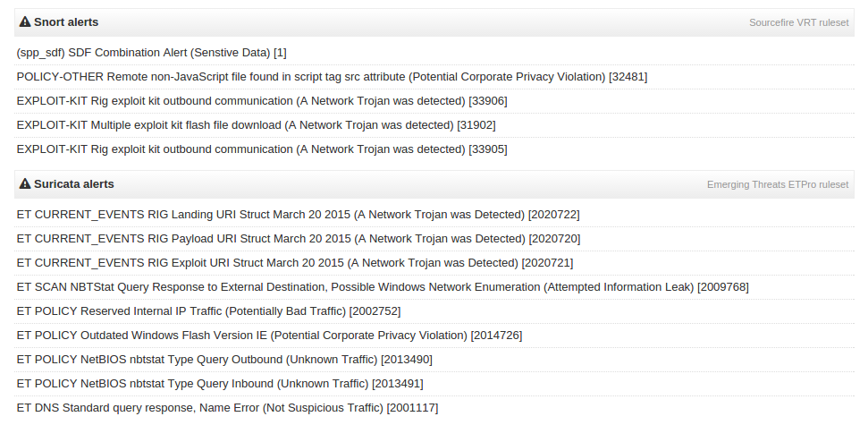
Task: Select the NetBIOS nbtstat Query Inbound alert
Action: 434,384
